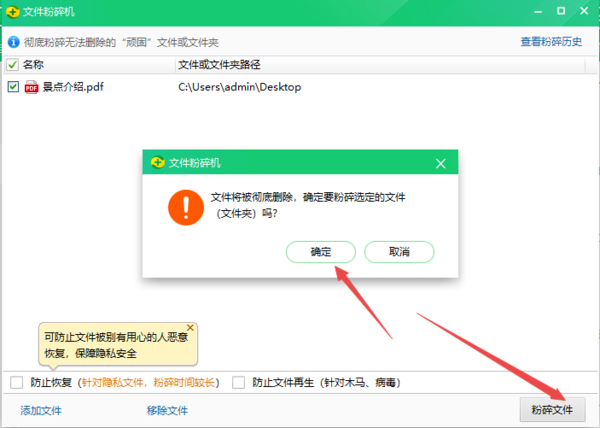Click the PDF icon of 景点介绍.pdf
This screenshot has width=600, height=428.
(31, 87)
